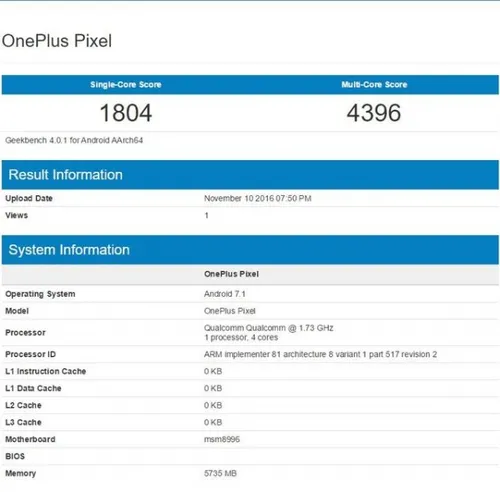This screenshot has width=500, height=492.
Task: Click the single-core score value 1804
Action: tap(126, 113)
